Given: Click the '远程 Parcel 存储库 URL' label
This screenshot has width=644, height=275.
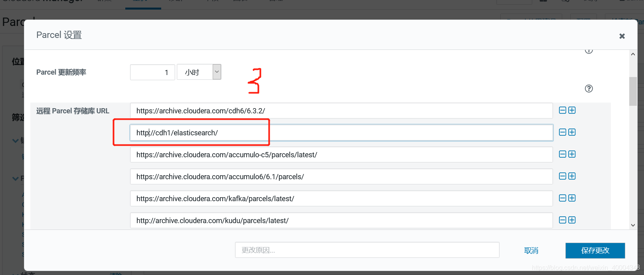Looking at the screenshot, I should [x=73, y=111].
